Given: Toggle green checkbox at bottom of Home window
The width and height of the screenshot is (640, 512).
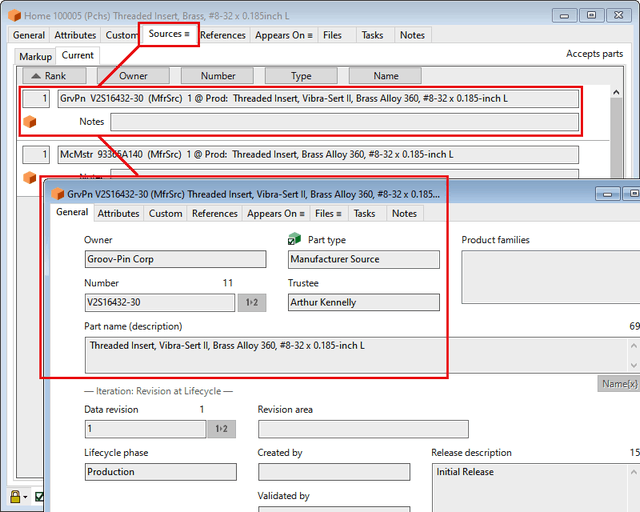Looking at the screenshot, I should pyautogui.click(x=39, y=496).
